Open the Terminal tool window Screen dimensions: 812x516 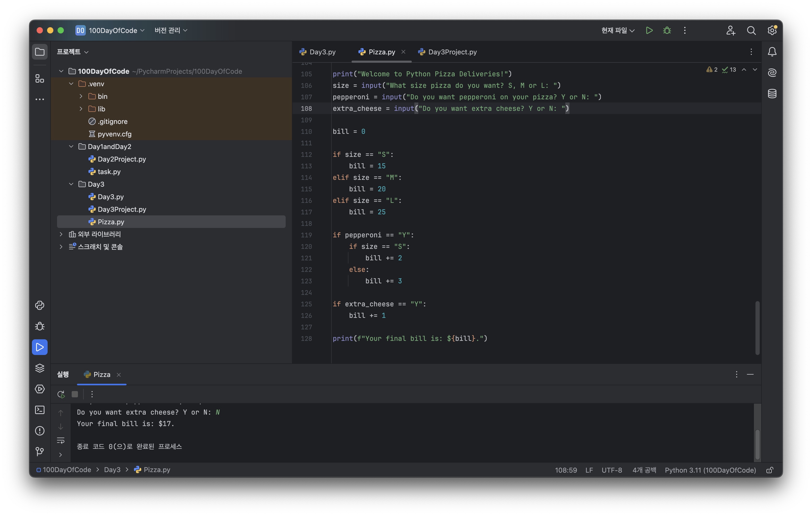[x=40, y=410]
